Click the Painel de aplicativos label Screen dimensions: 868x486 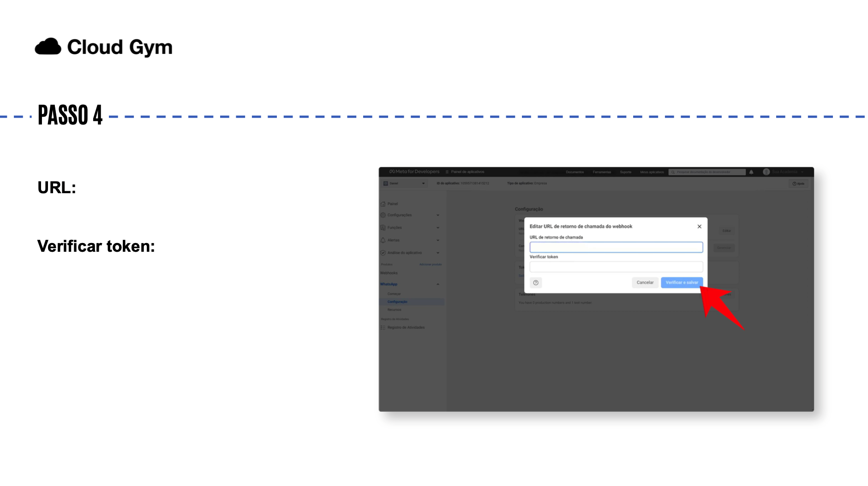467,172
